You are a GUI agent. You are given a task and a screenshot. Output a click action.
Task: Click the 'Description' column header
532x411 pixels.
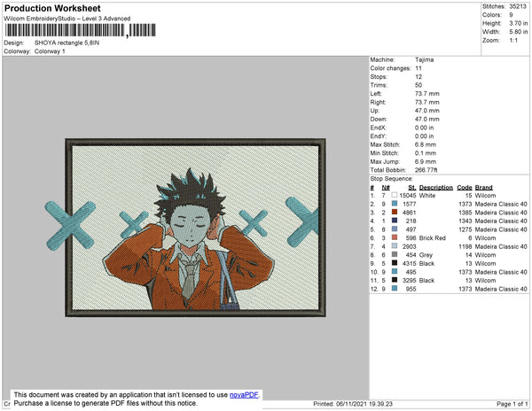436,188
